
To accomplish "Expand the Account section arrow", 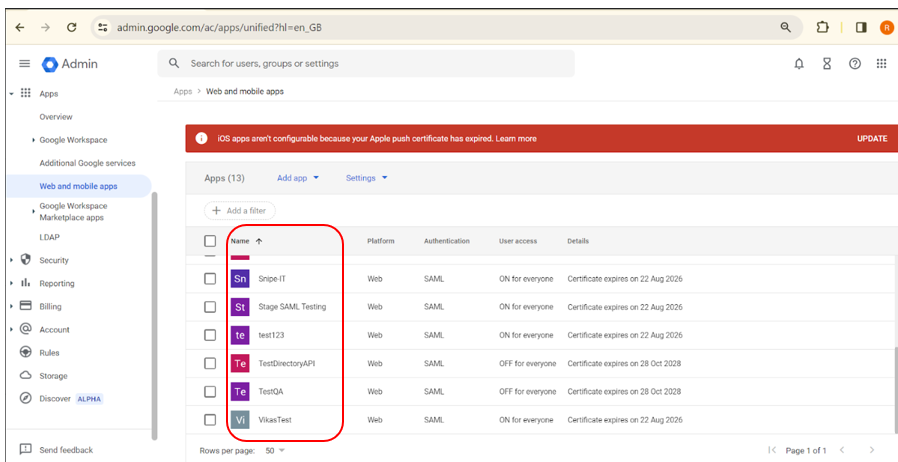I will (x=11, y=330).
